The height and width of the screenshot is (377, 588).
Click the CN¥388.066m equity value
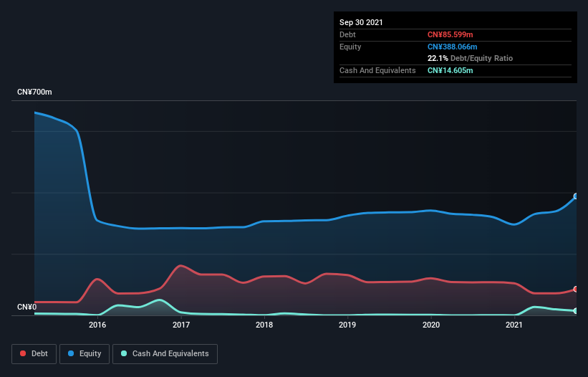pyautogui.click(x=452, y=47)
